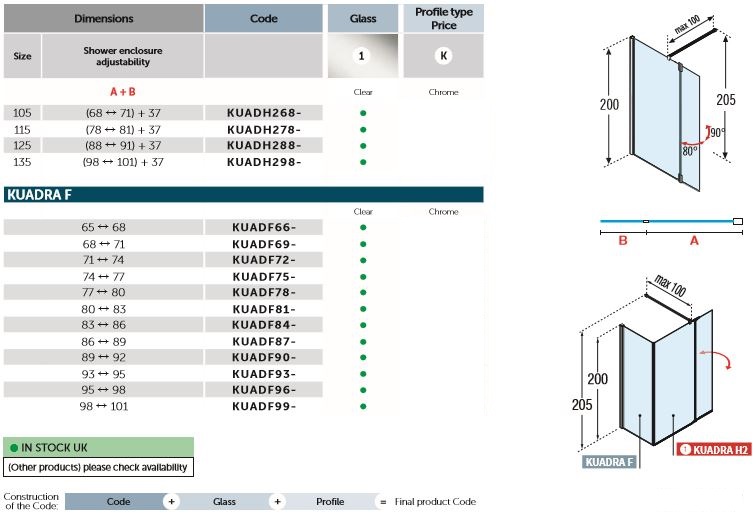This screenshot has height=521, width=756.
Task: Click the green stock dot for KUADF87-
Action: click(363, 342)
